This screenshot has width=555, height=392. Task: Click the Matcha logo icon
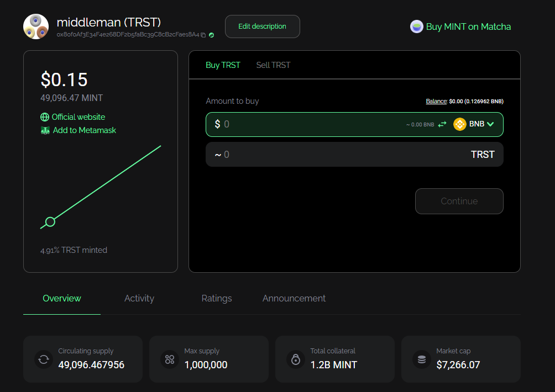pyautogui.click(x=417, y=27)
